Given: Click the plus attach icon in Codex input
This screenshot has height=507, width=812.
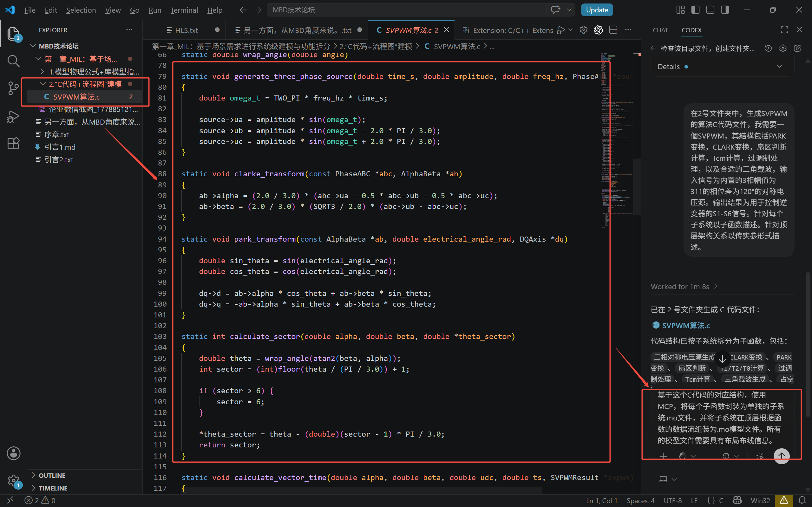Looking at the screenshot, I should (x=663, y=456).
